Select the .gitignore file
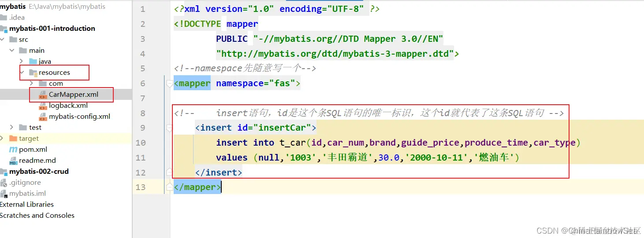644x238 pixels. pyautogui.click(x=25, y=183)
